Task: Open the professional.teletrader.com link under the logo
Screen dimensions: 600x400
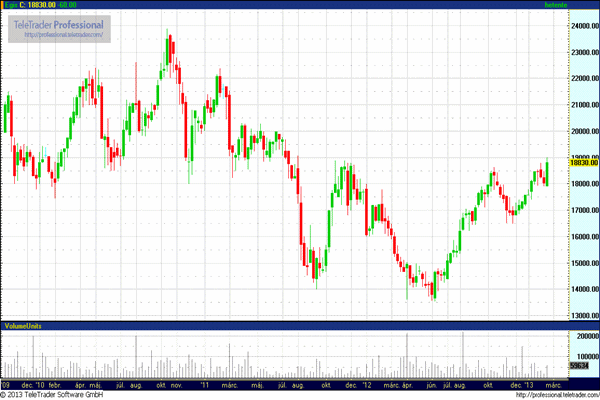Action: [x=58, y=36]
